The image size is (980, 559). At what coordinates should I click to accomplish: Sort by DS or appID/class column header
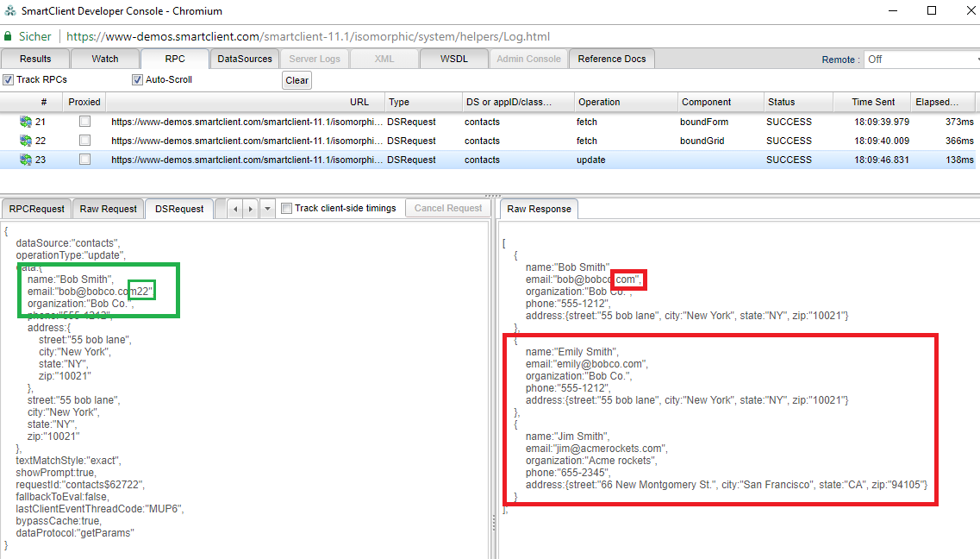pos(517,102)
